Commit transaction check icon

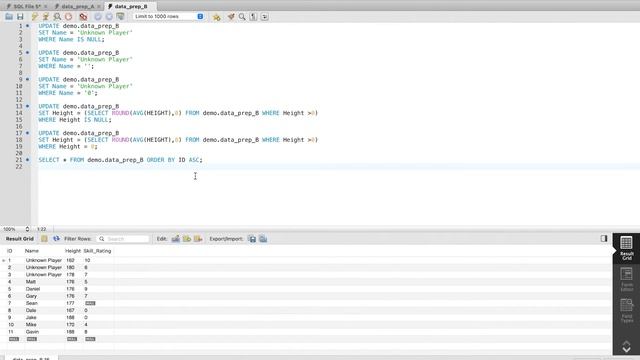pyautogui.click(x=98, y=17)
